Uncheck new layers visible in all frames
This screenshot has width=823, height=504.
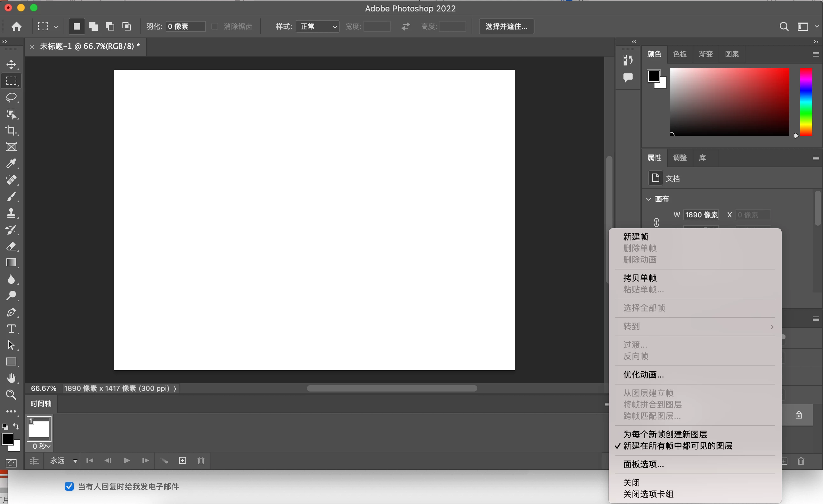[677, 446]
